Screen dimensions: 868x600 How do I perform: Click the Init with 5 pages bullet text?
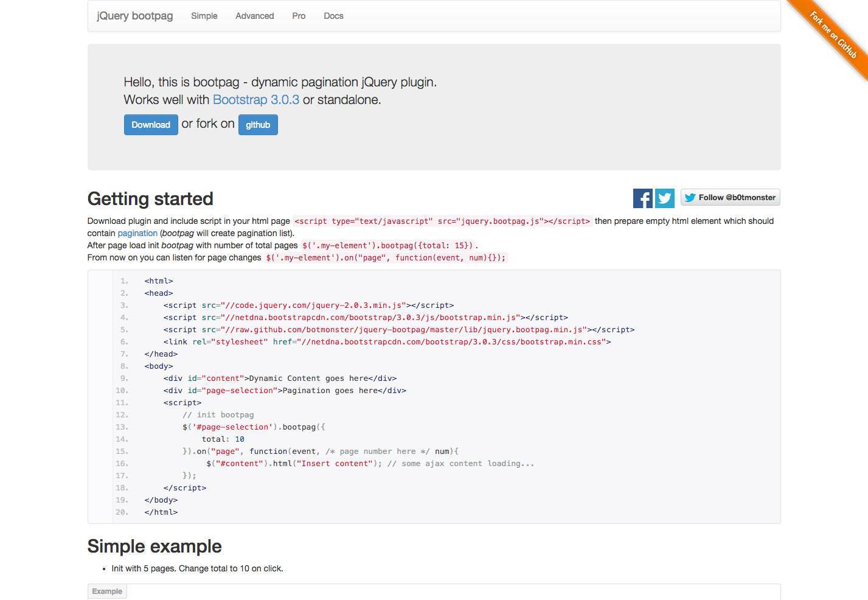pos(198,568)
